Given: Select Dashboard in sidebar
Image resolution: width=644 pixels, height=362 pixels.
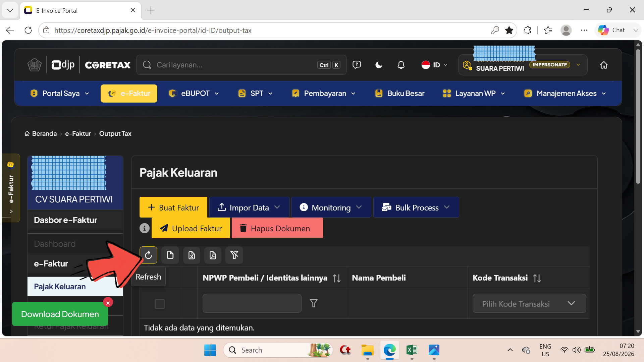Looking at the screenshot, I should click(x=55, y=244).
